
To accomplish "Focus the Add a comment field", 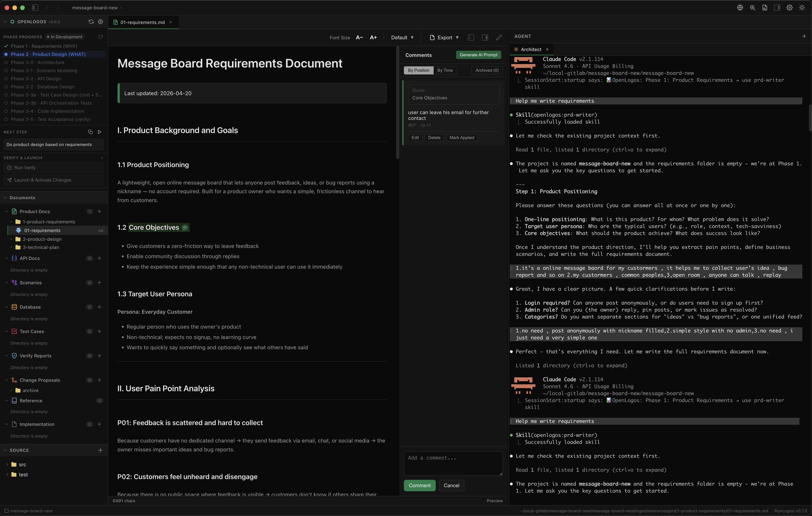I will coord(453,463).
